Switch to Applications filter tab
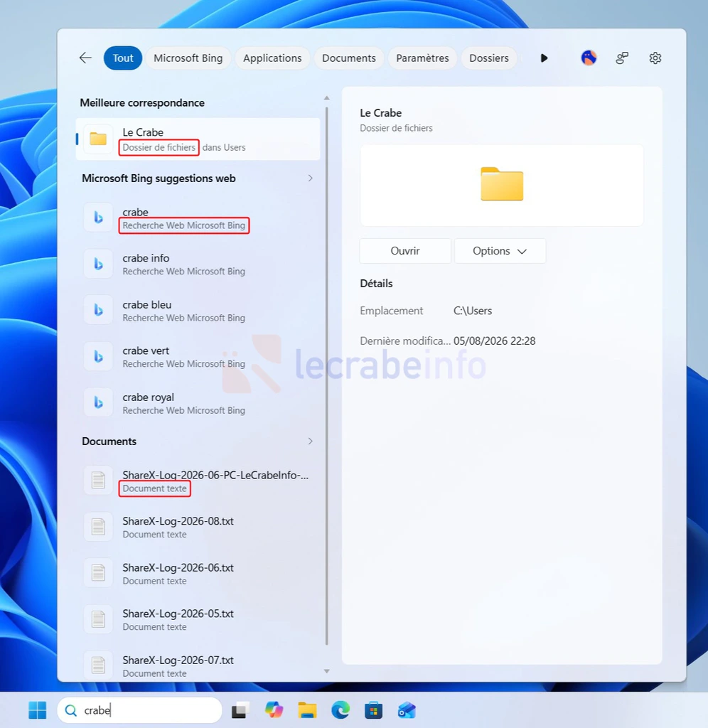This screenshot has width=708, height=728. (x=272, y=58)
